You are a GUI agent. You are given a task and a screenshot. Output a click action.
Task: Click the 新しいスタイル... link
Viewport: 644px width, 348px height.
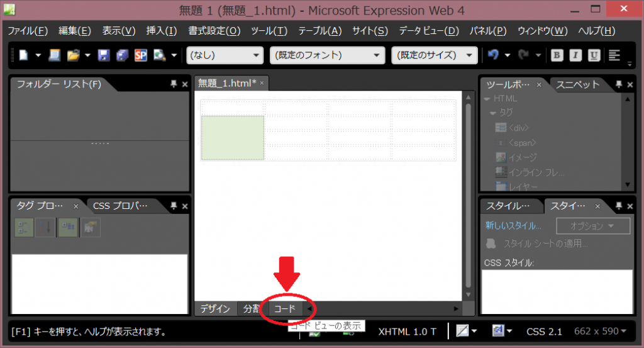(513, 225)
